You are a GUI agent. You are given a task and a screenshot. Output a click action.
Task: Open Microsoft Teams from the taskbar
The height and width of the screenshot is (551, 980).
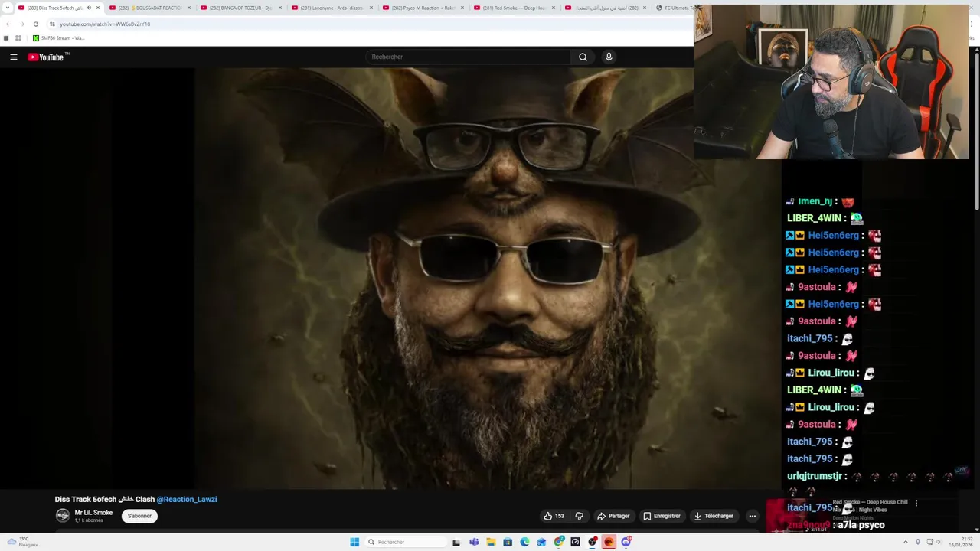point(474,542)
